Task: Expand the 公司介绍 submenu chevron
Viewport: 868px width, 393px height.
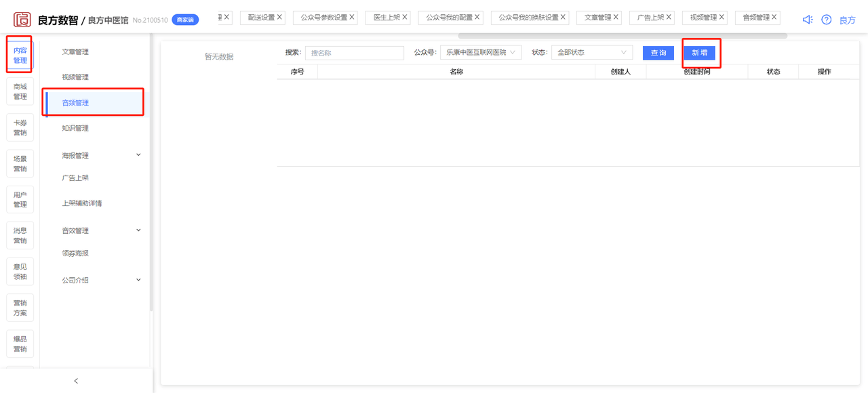Action: [138, 280]
